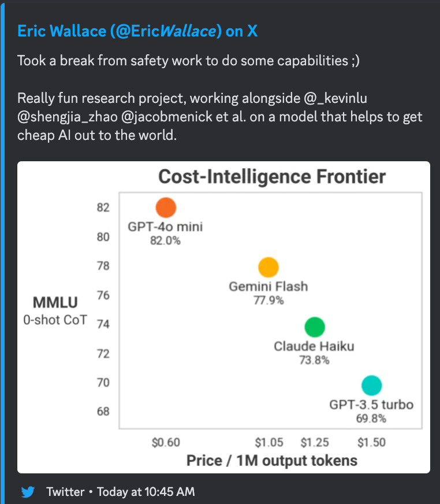The image size is (440, 504).
Task: Click the Price / 1M output tokens label
Action: pyautogui.click(x=271, y=461)
